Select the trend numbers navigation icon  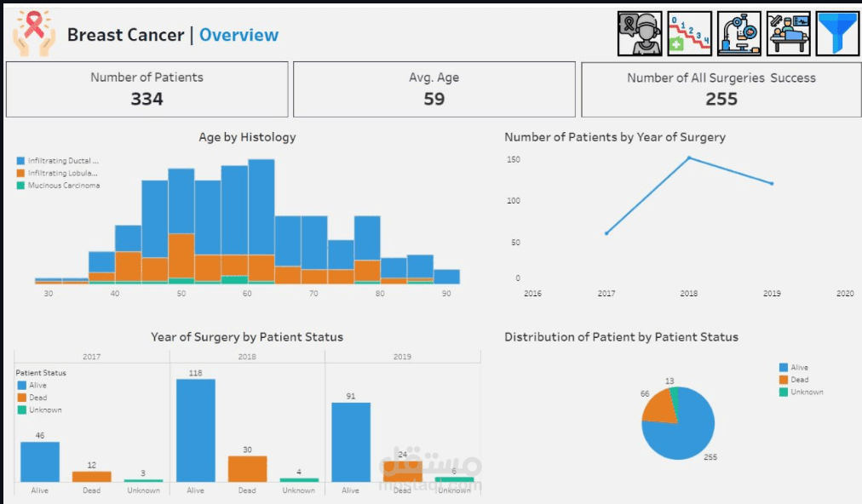pyautogui.click(x=690, y=34)
